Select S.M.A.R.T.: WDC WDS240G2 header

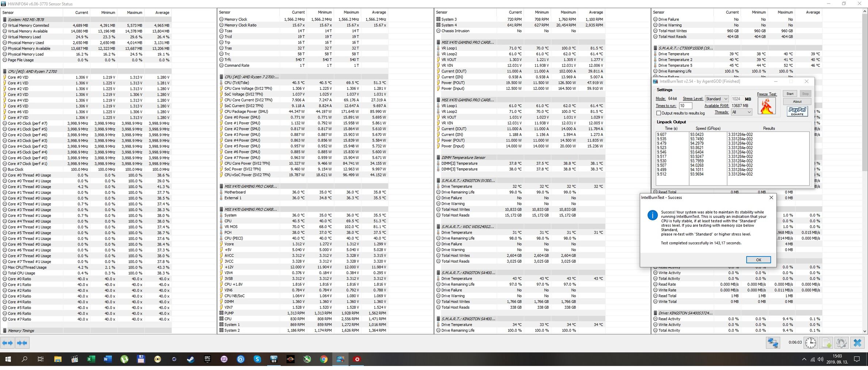pyautogui.click(x=520, y=227)
